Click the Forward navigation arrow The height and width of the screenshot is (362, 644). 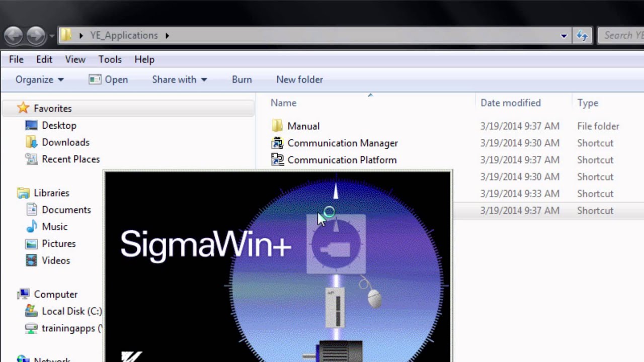click(36, 35)
